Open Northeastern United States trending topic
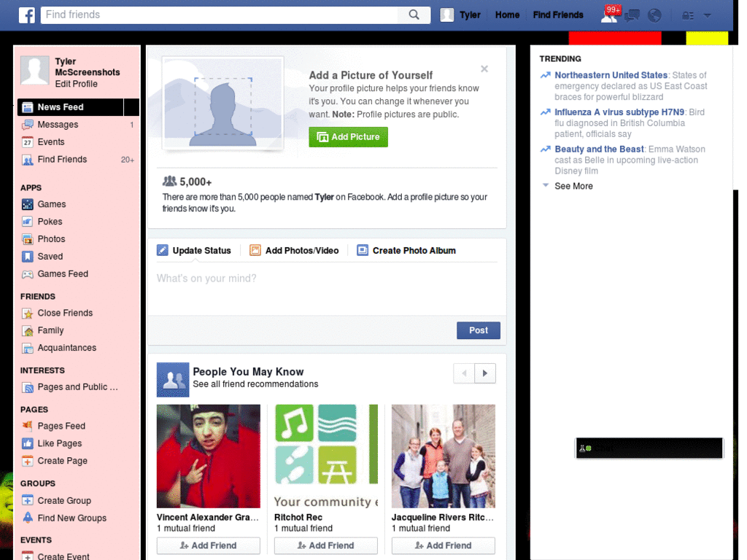 point(611,75)
